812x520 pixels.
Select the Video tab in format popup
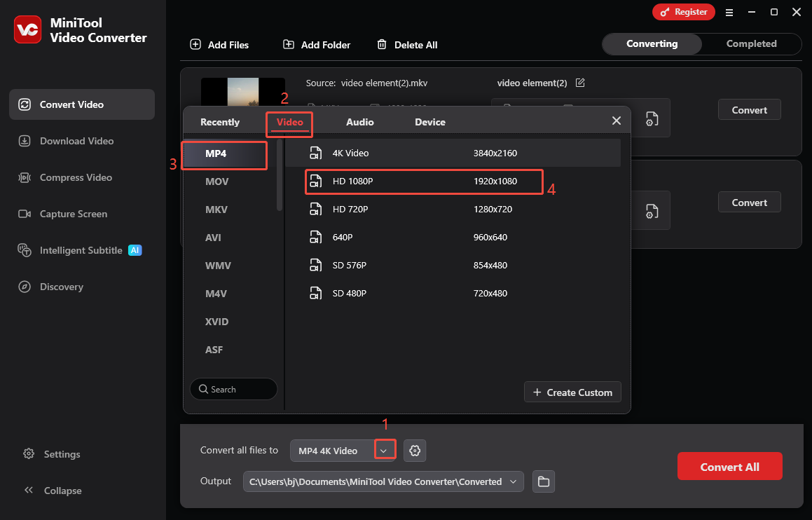tap(289, 122)
